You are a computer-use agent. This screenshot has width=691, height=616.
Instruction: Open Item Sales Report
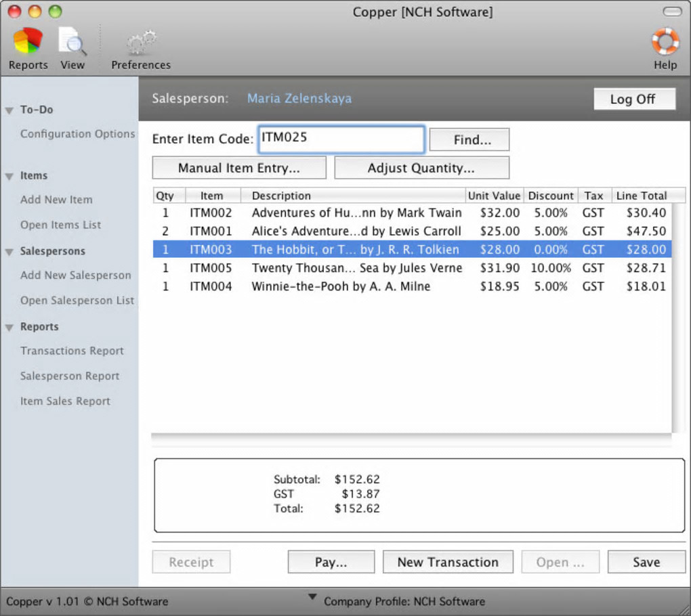[x=65, y=401]
